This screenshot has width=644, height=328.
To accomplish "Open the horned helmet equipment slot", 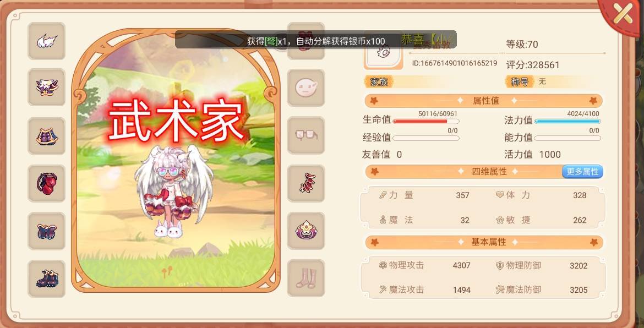I will [46, 88].
